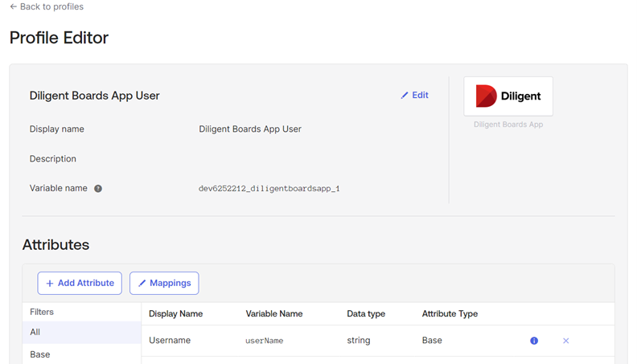Screen dimensions: 637x364
Task: Click the Diligent Boards App User profile title
Action: click(x=95, y=96)
